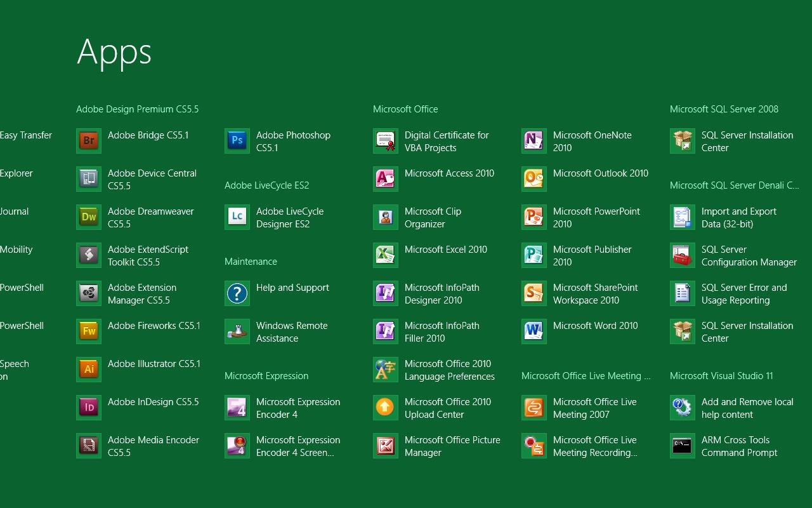Click the Adobe Design Premium CS5.5 group header

[x=137, y=109]
